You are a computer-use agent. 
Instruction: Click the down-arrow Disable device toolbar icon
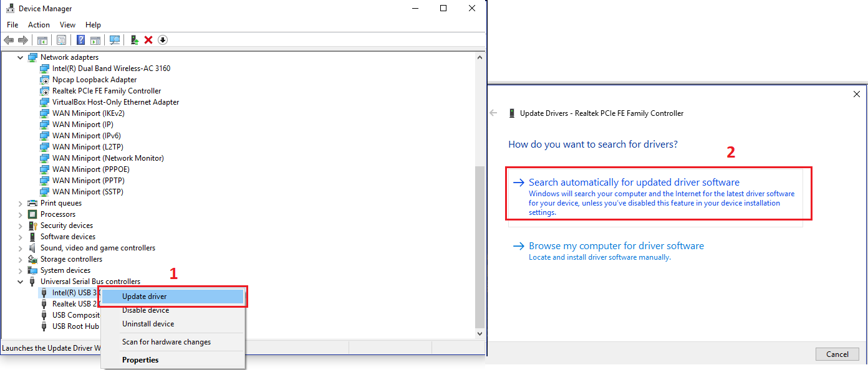[x=163, y=40]
